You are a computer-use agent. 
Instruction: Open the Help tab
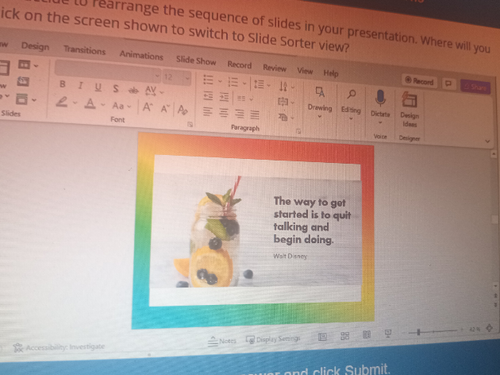pos(331,73)
